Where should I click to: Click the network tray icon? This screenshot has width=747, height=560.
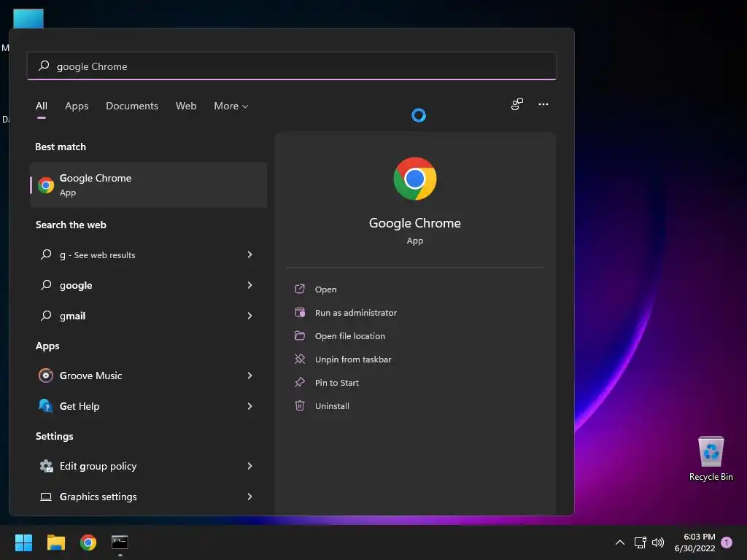point(640,542)
